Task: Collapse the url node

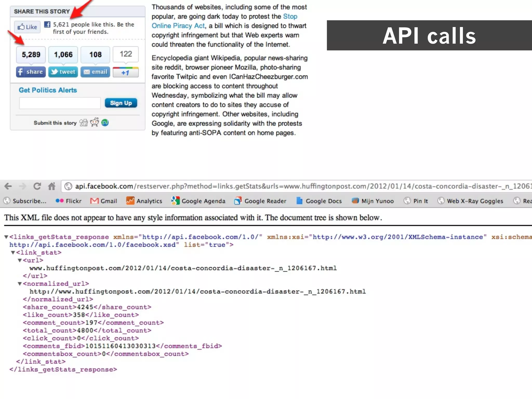Action: point(19,260)
